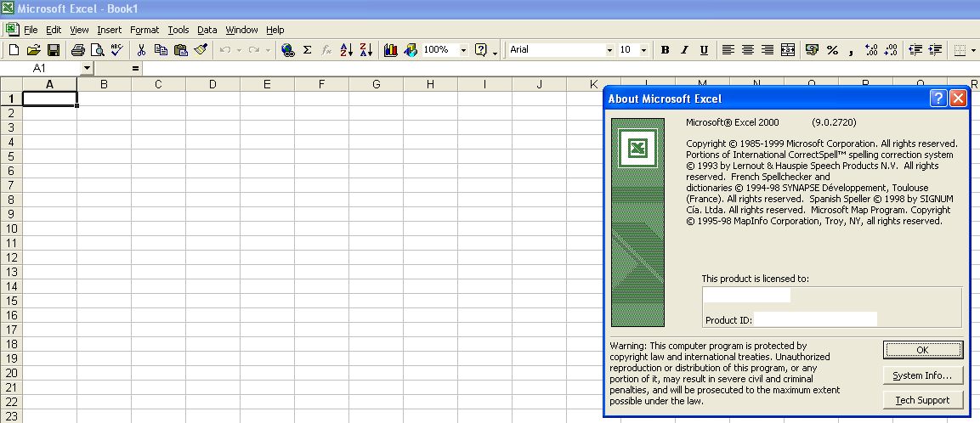The image size is (980, 423).
Task: Toggle Underline formatting
Action: pos(704,50)
